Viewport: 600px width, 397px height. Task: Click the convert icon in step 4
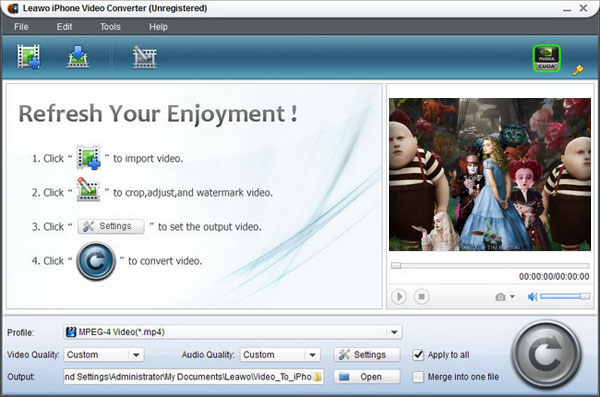pyautogui.click(x=96, y=261)
